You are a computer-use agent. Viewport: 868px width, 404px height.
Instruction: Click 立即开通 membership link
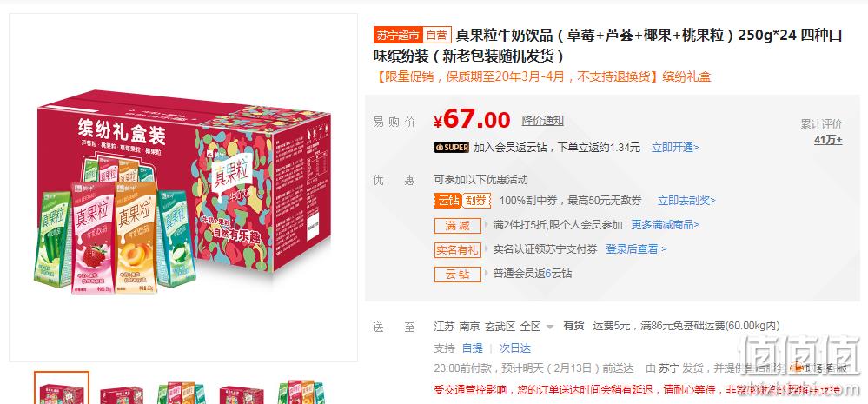coord(675,147)
